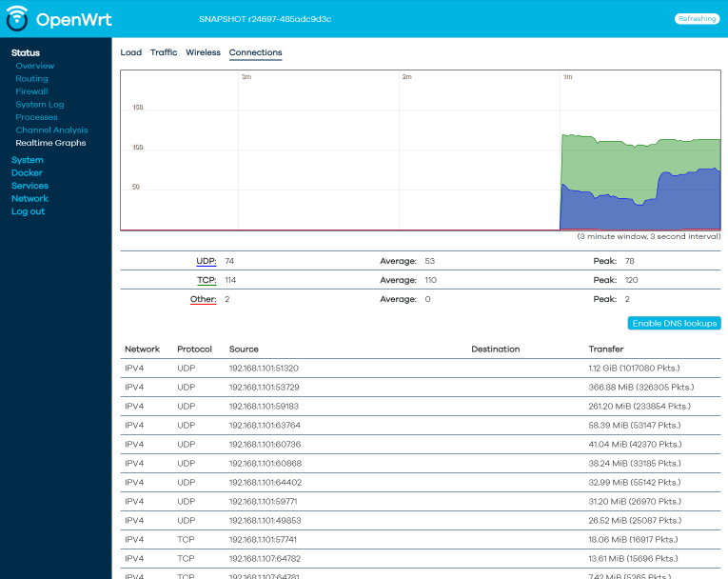Select the Connections tab
Viewport: 728px width, 579px height.
pyautogui.click(x=255, y=53)
